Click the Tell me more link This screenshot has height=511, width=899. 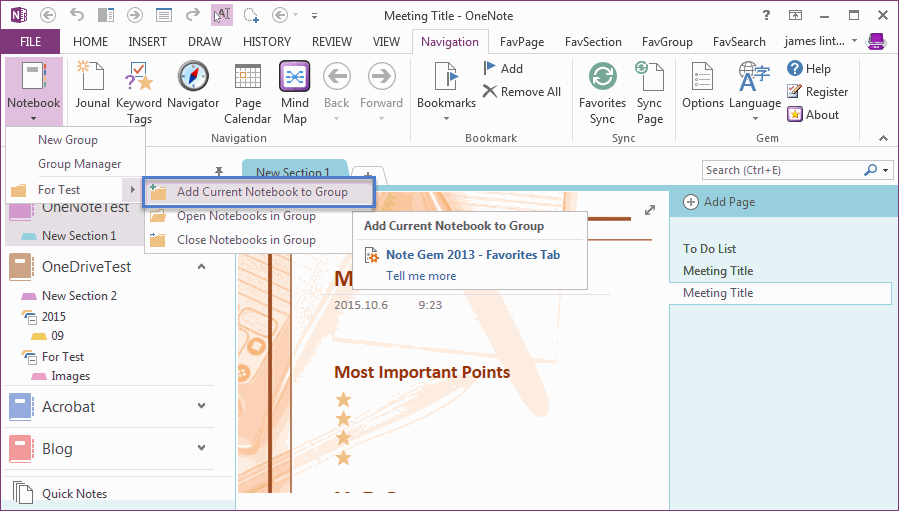click(421, 276)
